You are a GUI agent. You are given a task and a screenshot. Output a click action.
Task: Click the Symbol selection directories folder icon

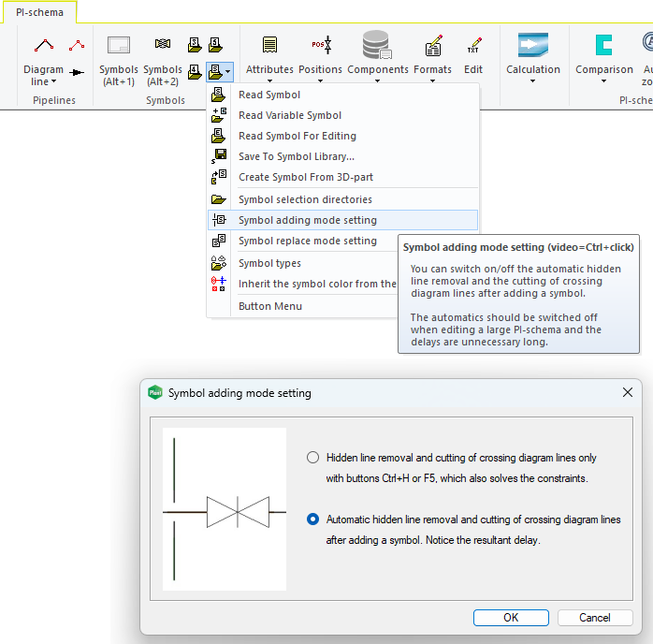[219, 199]
